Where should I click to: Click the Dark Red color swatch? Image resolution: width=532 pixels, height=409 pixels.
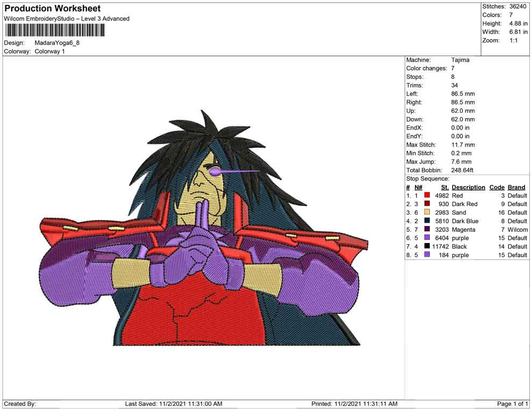pyautogui.click(x=427, y=203)
